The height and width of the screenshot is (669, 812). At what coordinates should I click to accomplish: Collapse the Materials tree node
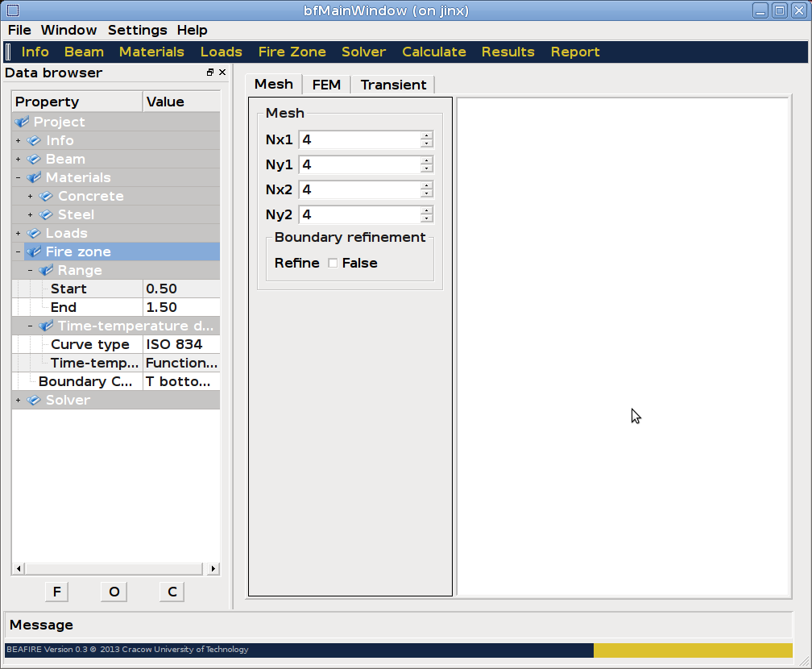pyautogui.click(x=18, y=178)
